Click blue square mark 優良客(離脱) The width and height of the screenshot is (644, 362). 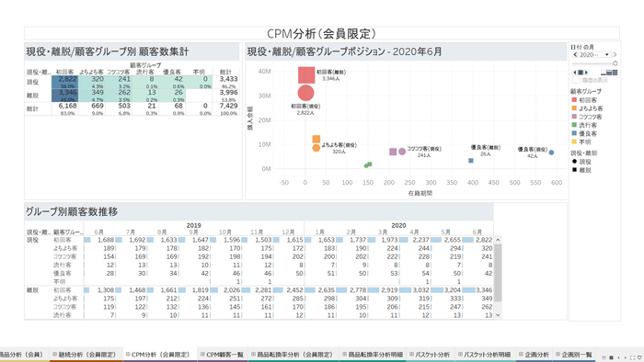pos(471,161)
